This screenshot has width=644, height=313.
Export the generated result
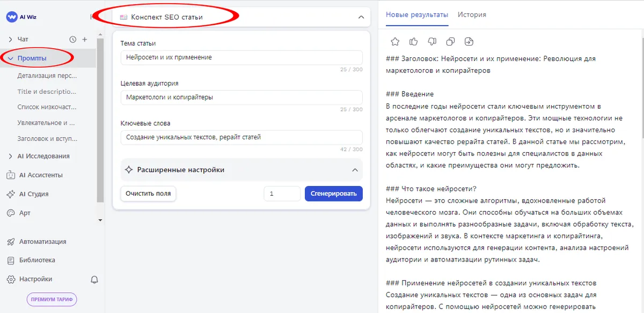click(468, 41)
